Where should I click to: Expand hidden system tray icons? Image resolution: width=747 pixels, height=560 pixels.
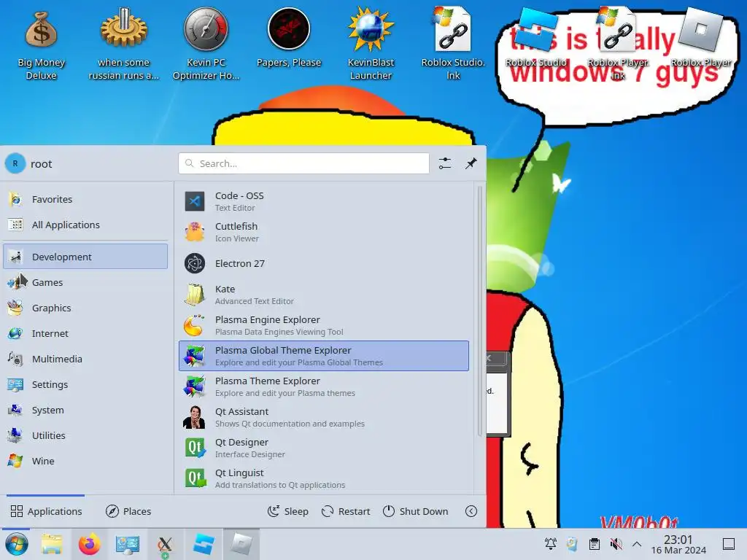tap(636, 544)
